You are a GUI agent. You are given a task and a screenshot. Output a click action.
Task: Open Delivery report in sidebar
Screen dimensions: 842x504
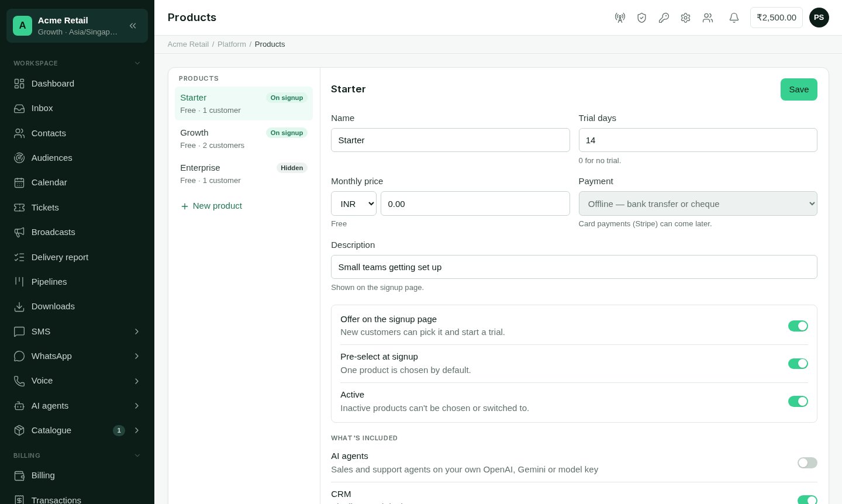tap(77, 257)
